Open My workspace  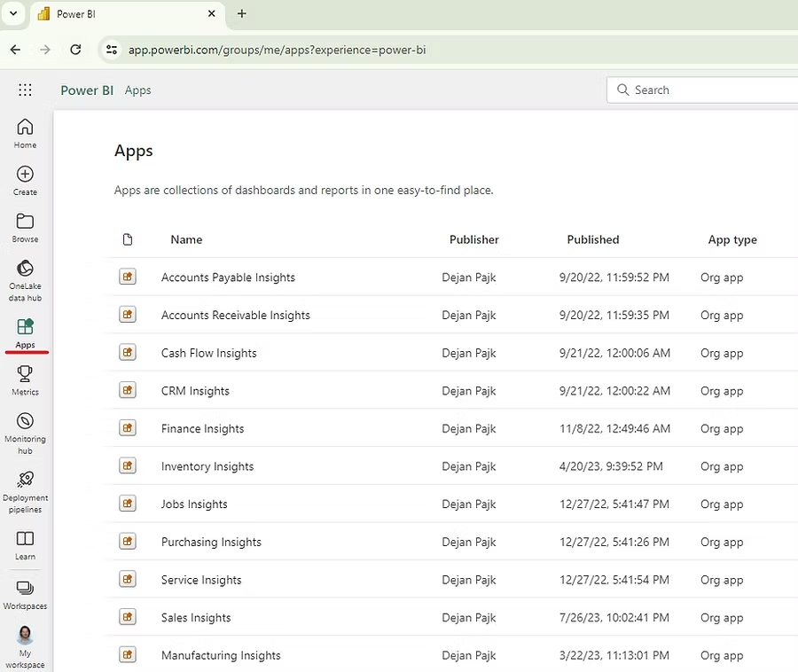tap(25, 642)
